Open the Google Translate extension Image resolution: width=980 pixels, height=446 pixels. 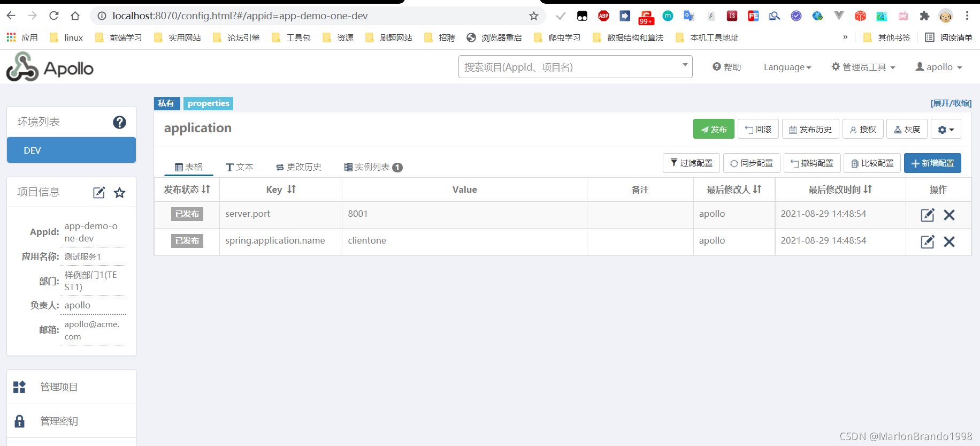[x=689, y=16]
